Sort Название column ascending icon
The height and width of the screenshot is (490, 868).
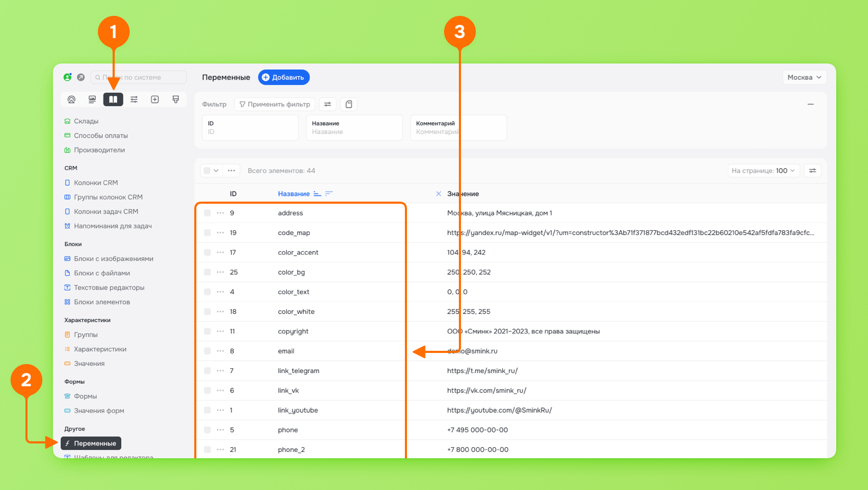coord(318,194)
